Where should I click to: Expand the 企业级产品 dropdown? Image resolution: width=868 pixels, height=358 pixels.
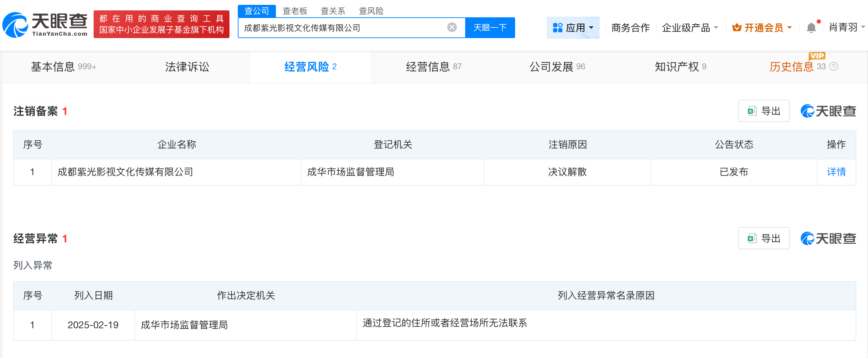690,28
